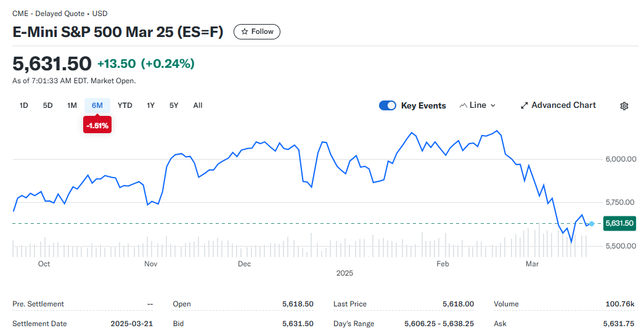Click the current price dot on chart

click(x=592, y=224)
